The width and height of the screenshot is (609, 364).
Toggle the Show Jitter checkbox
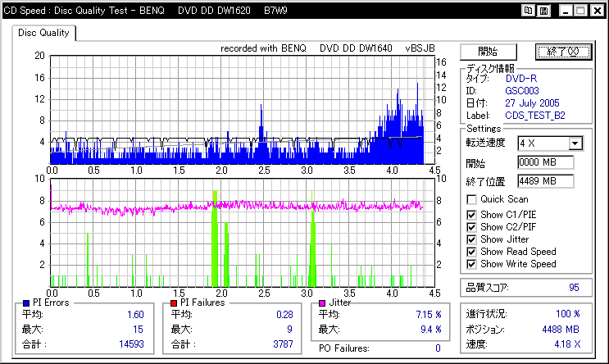pyautogui.click(x=471, y=239)
